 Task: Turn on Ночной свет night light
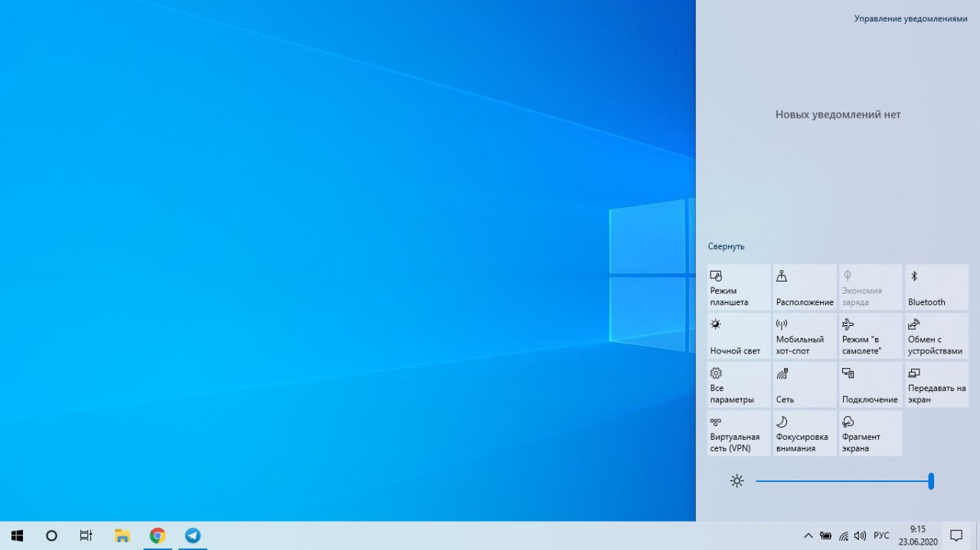click(x=739, y=336)
